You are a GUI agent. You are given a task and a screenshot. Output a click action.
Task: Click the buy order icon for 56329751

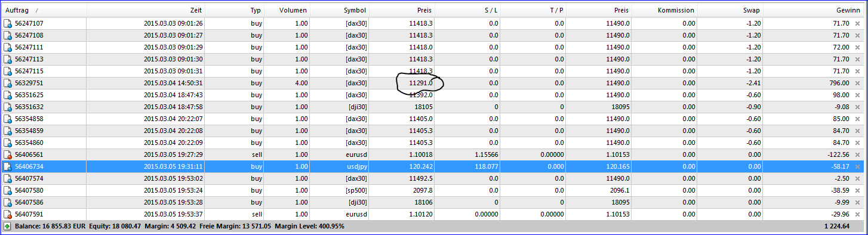pos(8,83)
